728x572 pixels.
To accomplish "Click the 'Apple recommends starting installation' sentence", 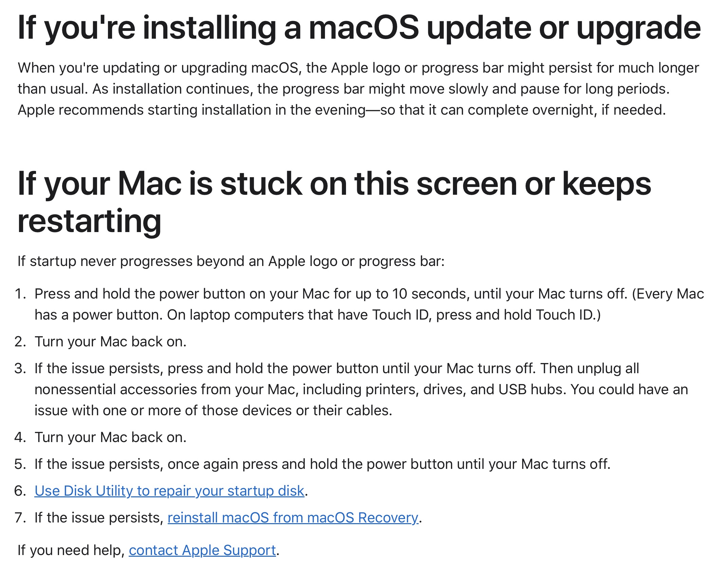I will pyautogui.click(x=342, y=110).
